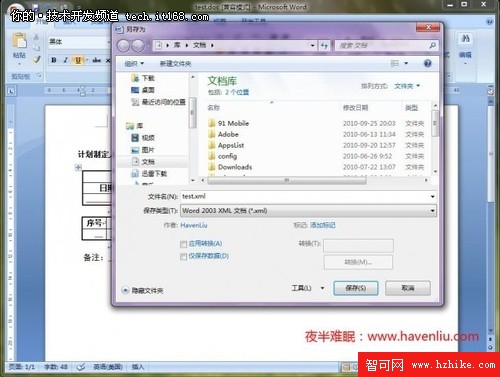This screenshot has height=377, width=500.
Task: Click the change view icon in dialog toolbar
Action: (x=395, y=63)
